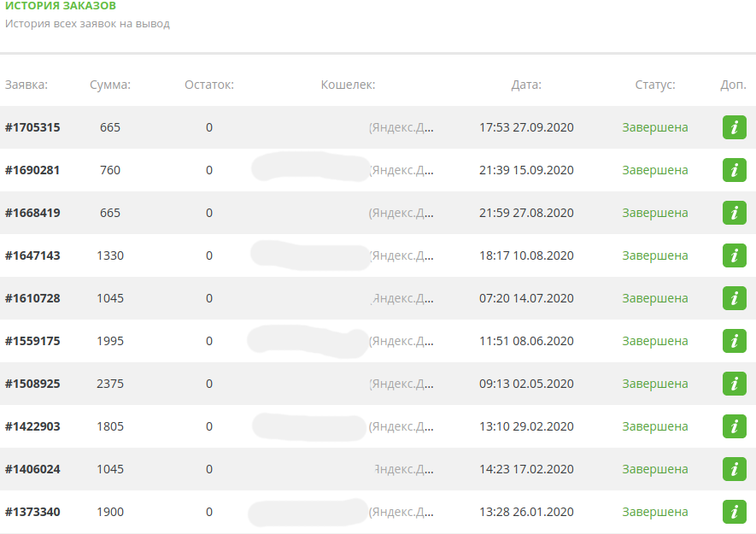
Task: Open info icon for order #1705315
Action: (734, 127)
